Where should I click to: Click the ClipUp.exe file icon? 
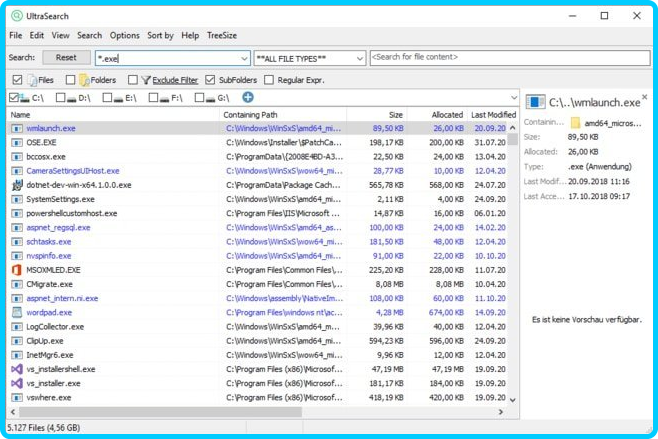tap(16, 341)
